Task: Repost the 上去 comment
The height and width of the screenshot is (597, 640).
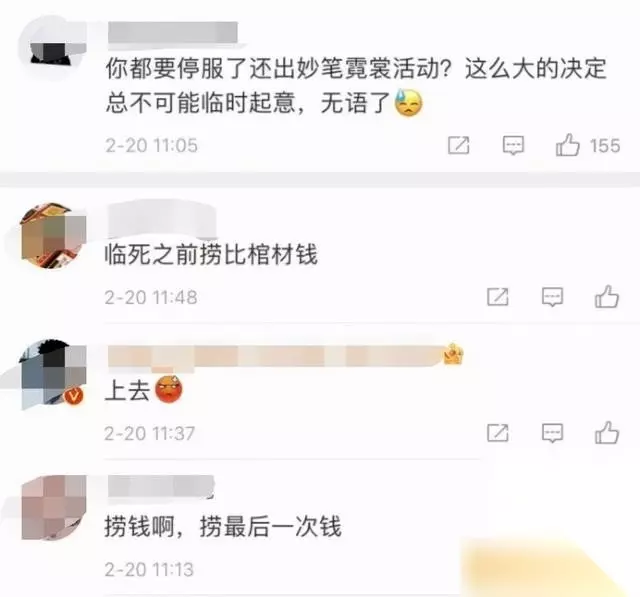Action: pyautogui.click(x=498, y=433)
